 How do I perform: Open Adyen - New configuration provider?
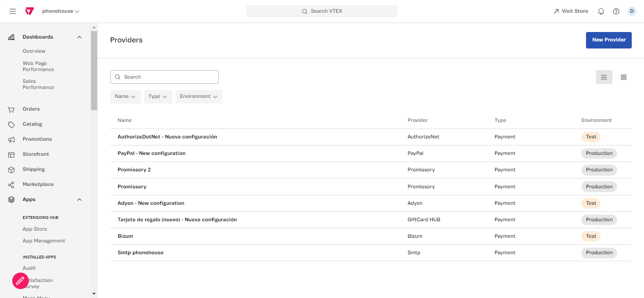151,203
